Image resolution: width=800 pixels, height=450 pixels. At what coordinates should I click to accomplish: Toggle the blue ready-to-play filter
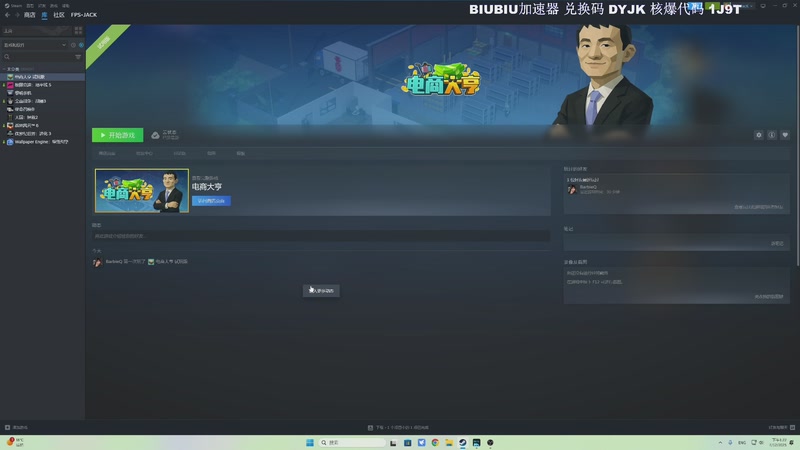81,45
